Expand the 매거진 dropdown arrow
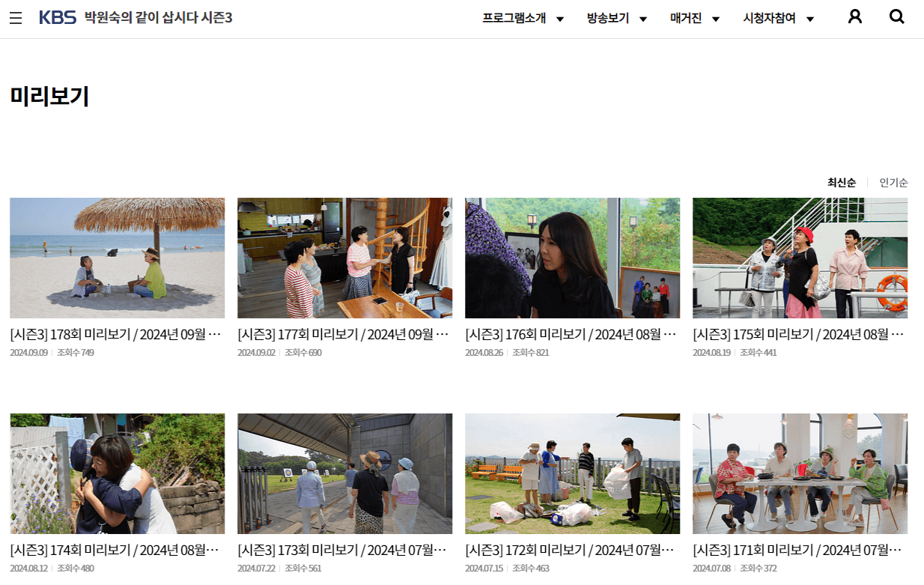Screen dimensions: 924x585 716,19
